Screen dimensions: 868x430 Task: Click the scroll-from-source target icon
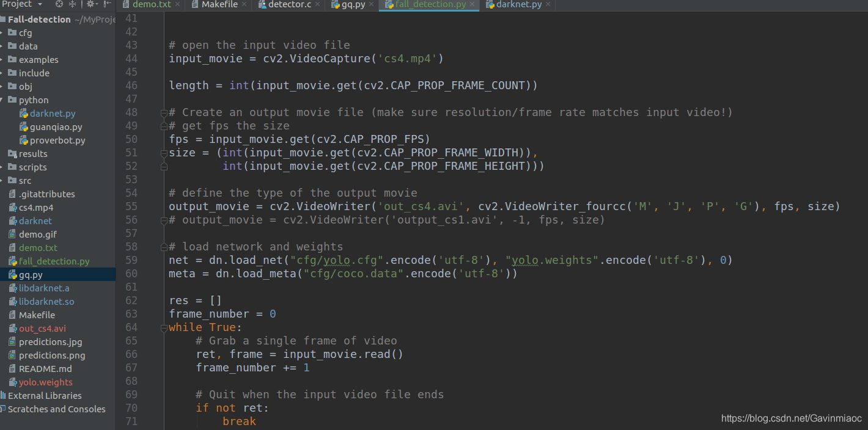point(59,4)
